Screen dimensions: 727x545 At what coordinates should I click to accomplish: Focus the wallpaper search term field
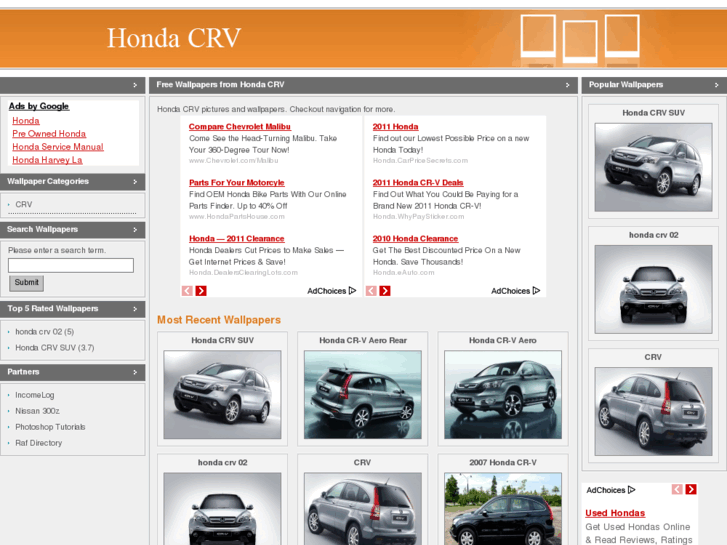71,265
